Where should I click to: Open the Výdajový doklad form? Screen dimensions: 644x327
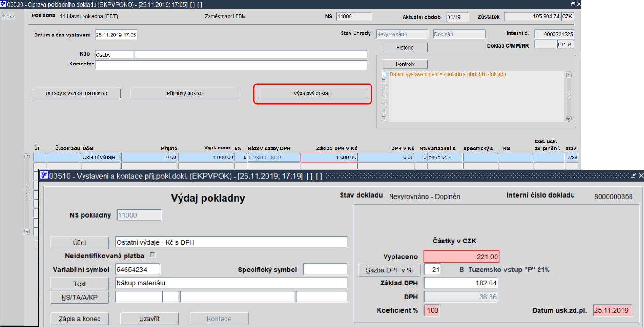click(x=312, y=93)
